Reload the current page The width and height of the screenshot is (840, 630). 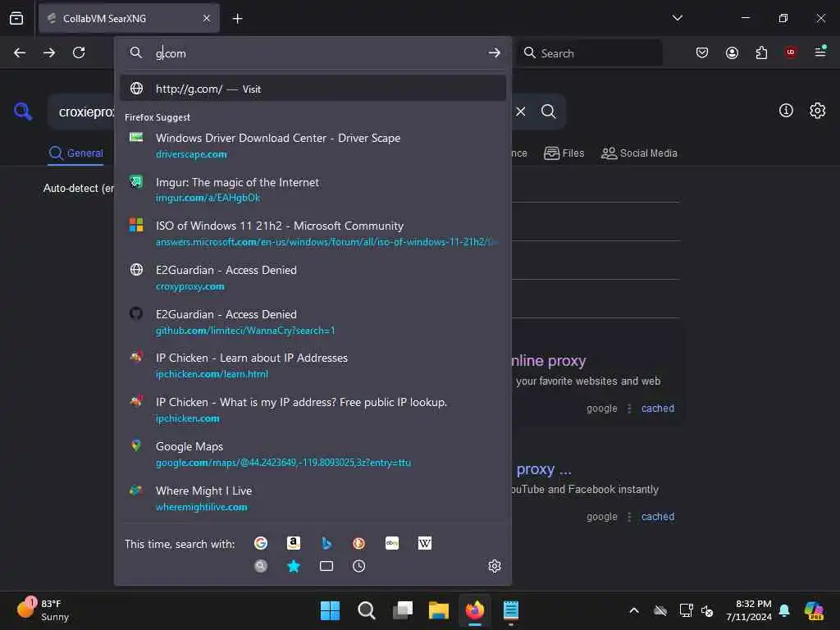tap(79, 52)
